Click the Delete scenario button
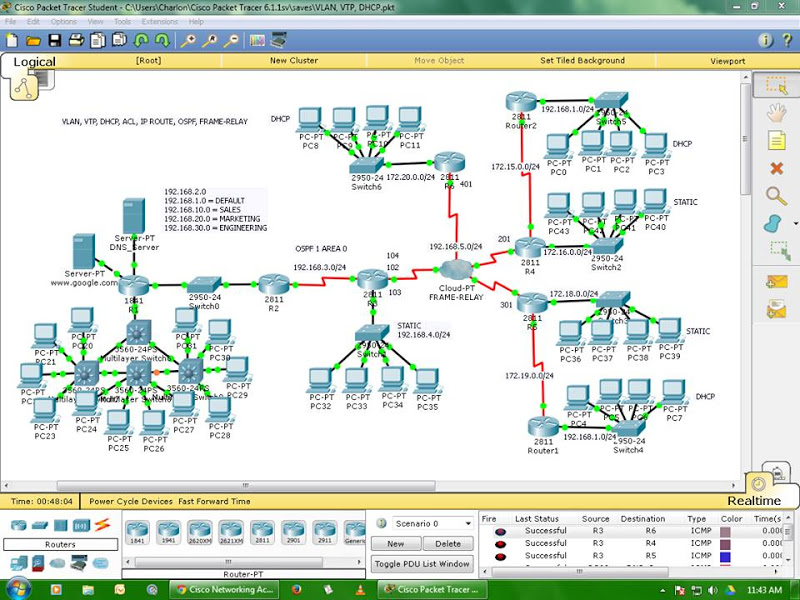Screen dimensions: 800x600 coord(448,544)
